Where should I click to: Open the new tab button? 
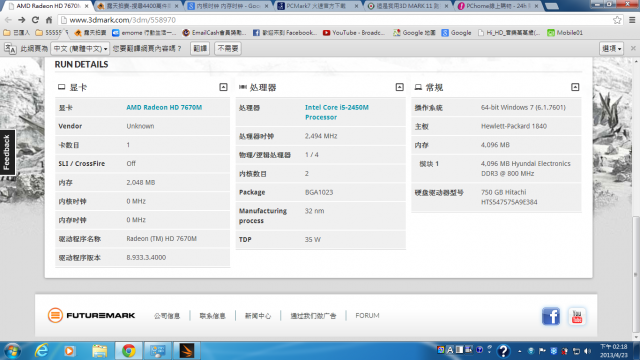tap(551, 6)
